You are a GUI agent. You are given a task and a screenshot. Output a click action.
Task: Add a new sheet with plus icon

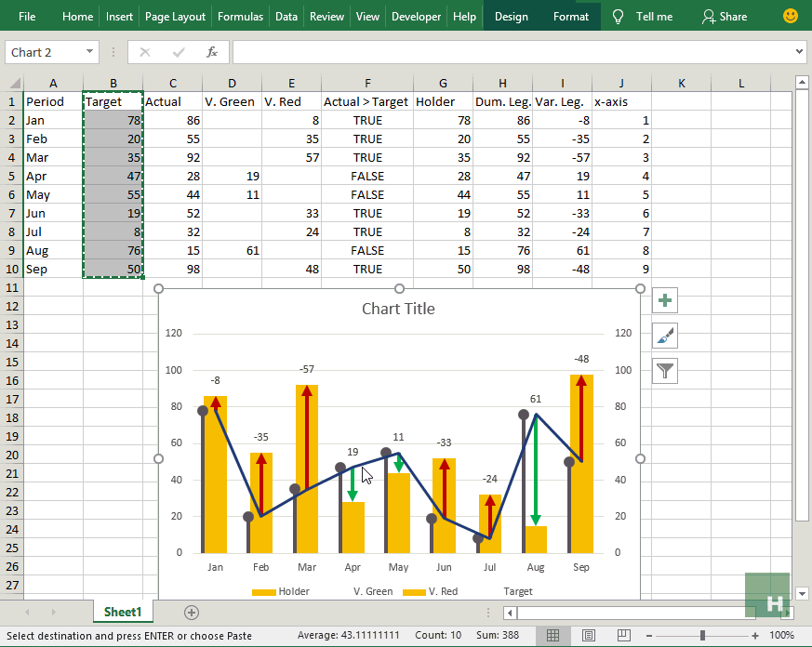tap(191, 613)
